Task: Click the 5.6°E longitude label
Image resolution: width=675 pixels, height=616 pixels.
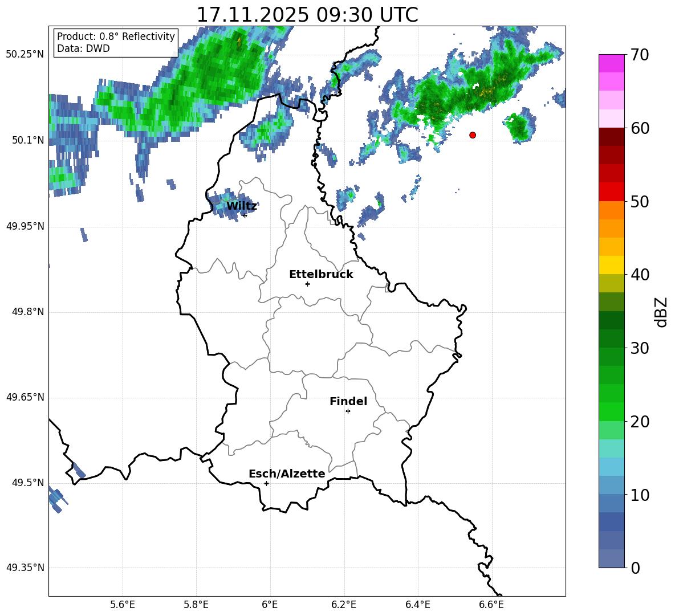Action: 123,605
